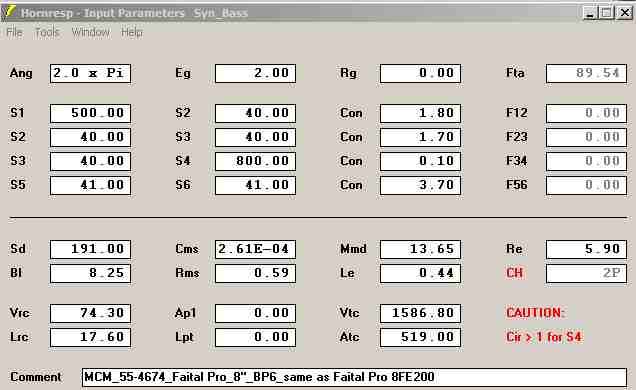This screenshot has width=636, height=390.
Task: Open the Help menu
Action: 132,32
